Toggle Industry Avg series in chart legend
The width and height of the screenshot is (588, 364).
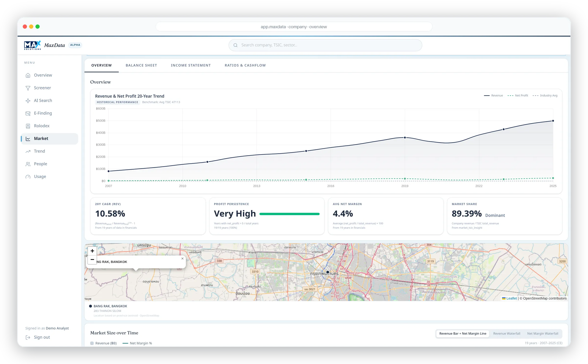545,95
